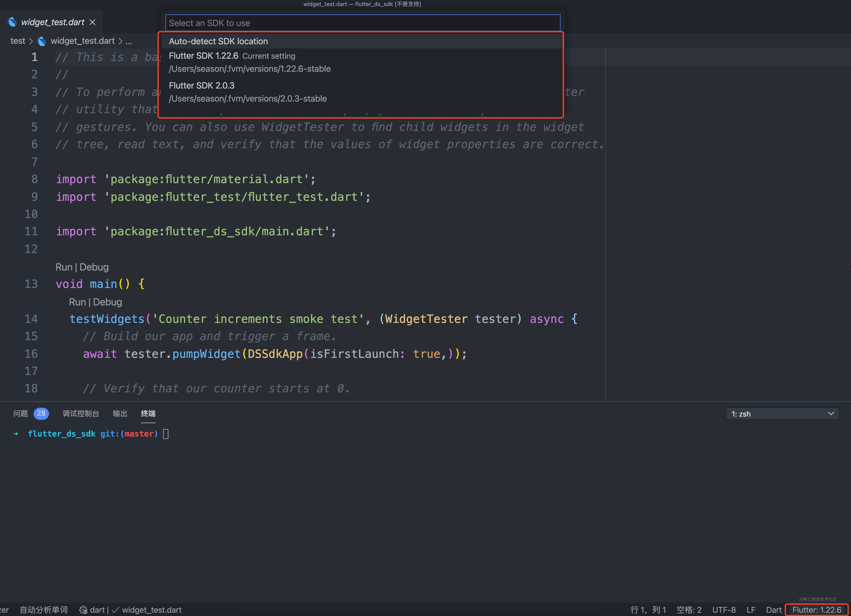
Task: Click the async keyword on line 14
Action: (x=547, y=319)
